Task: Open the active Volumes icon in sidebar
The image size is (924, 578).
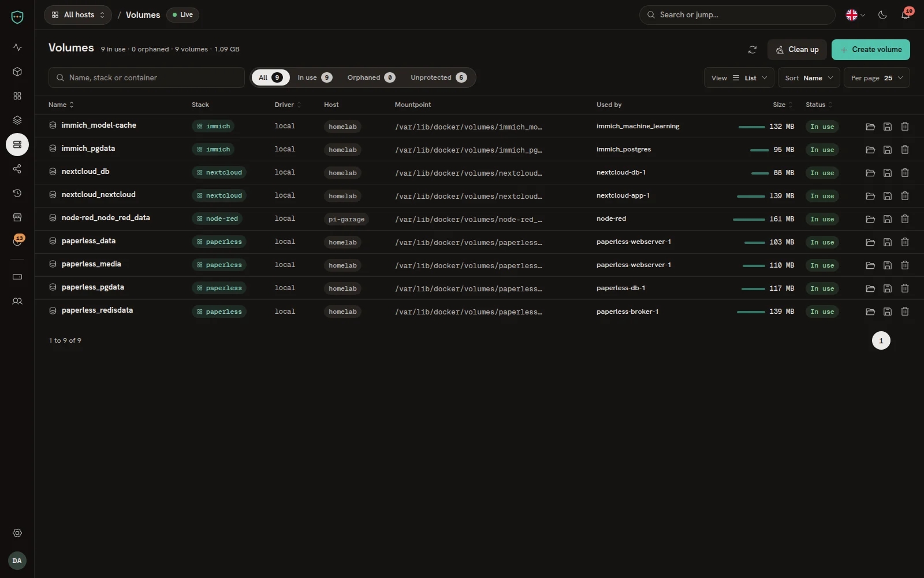Action: 17,144
